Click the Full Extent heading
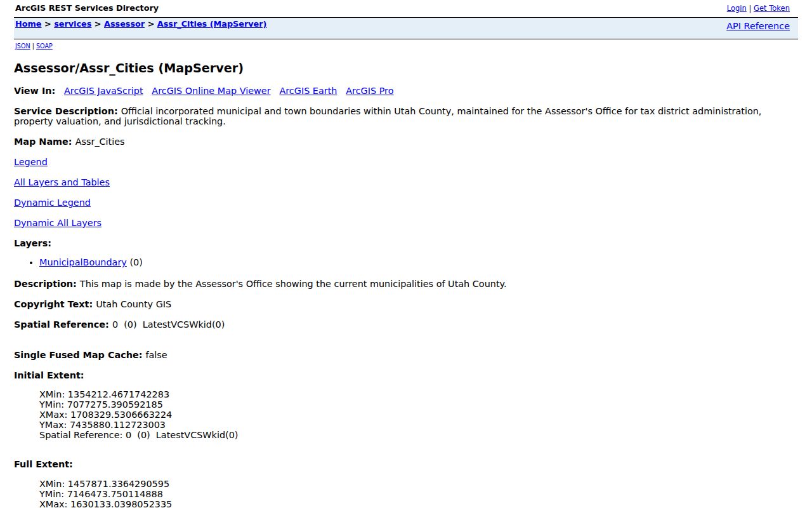Image resolution: width=812 pixels, height=508 pixels. (43, 464)
